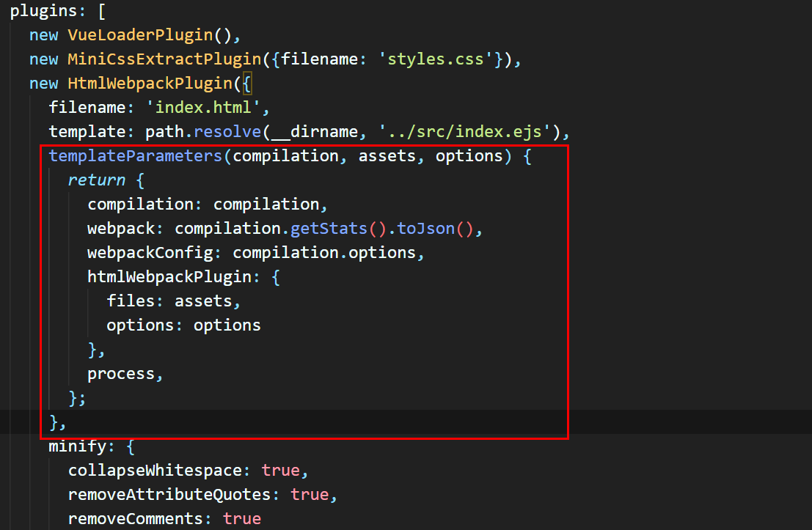Click the 'process,' entry
This screenshot has width=812, height=530.
[125, 374]
